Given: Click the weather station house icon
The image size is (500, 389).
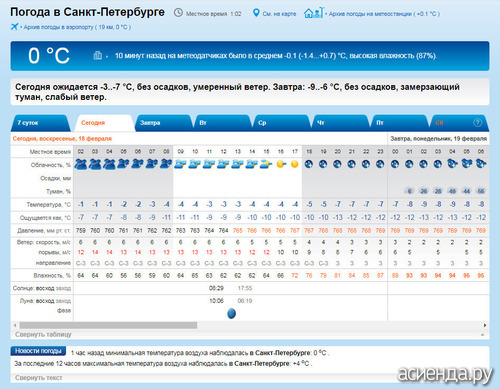Looking at the screenshot, I should (x=313, y=13).
